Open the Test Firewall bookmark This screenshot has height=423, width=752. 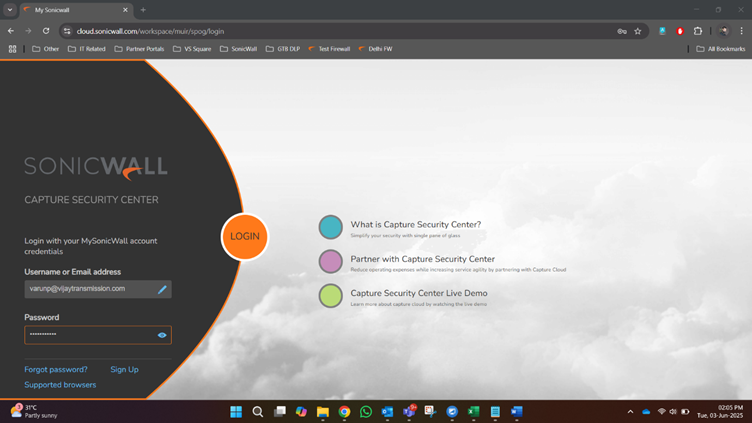coord(329,49)
